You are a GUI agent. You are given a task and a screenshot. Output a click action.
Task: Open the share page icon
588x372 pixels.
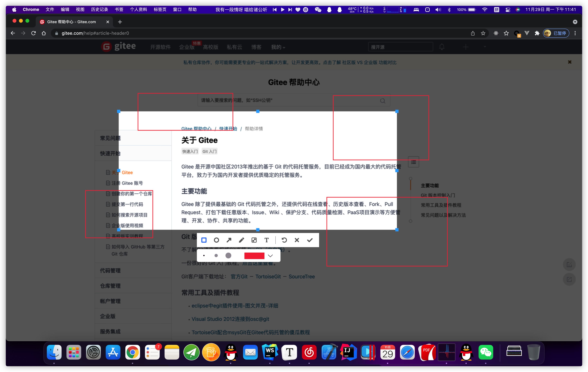[473, 33]
